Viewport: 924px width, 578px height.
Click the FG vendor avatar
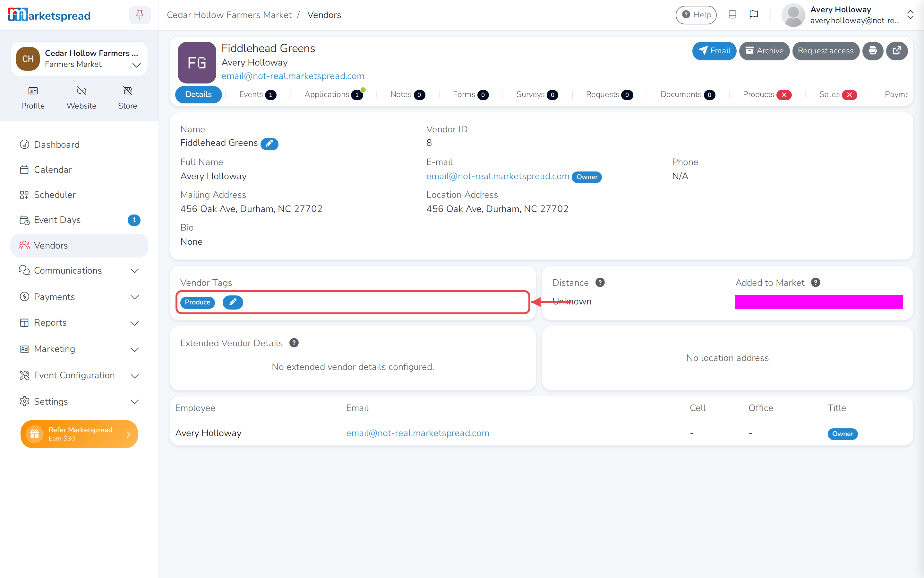(197, 62)
